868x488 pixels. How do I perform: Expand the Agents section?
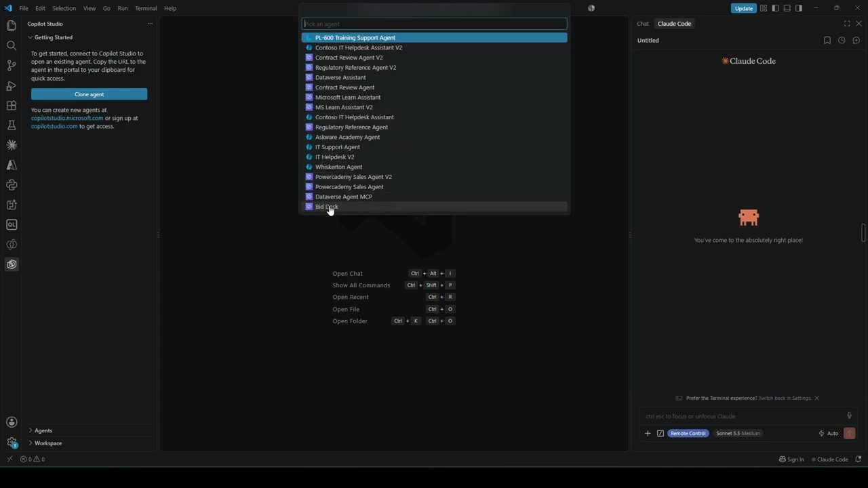(43, 430)
